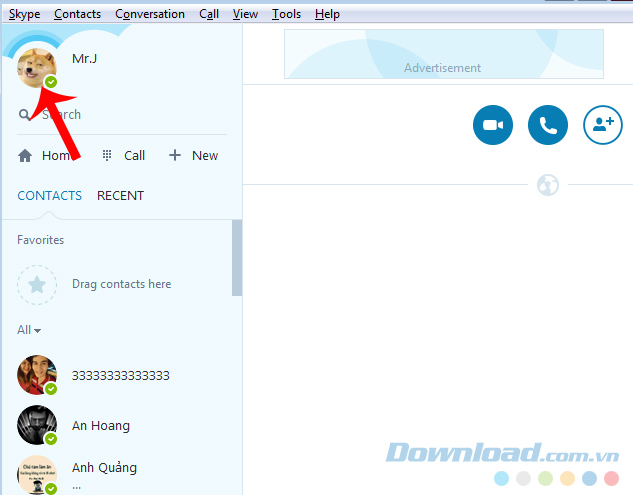Click the add people to conversation icon
Screen dimensions: 633x495
pos(603,125)
